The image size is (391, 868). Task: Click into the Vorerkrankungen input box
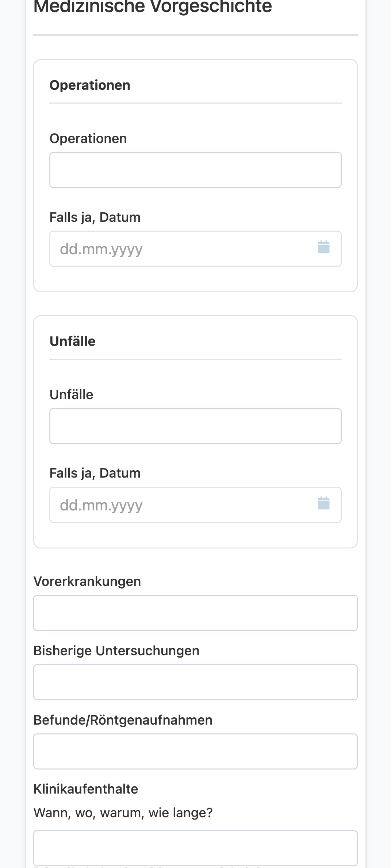(x=195, y=613)
